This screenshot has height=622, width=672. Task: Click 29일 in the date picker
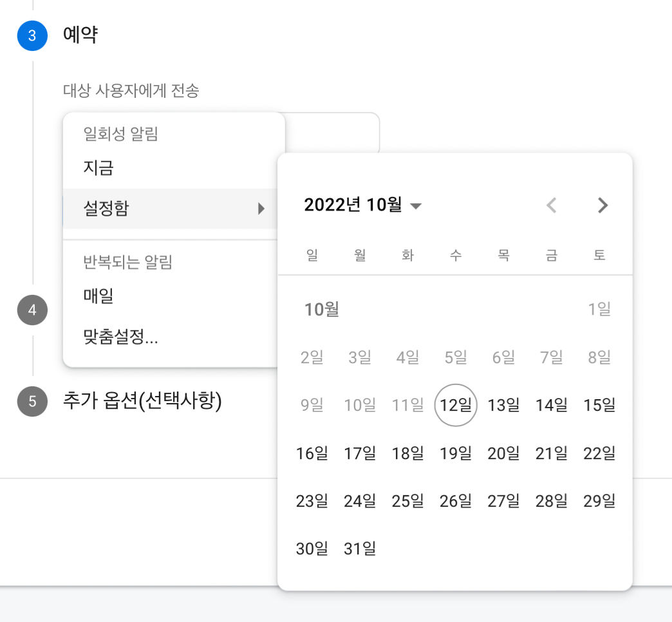click(x=599, y=501)
